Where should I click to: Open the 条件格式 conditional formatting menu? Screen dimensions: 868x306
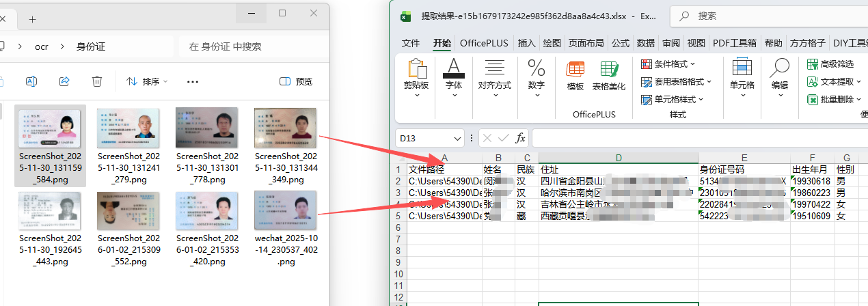pyautogui.click(x=668, y=64)
